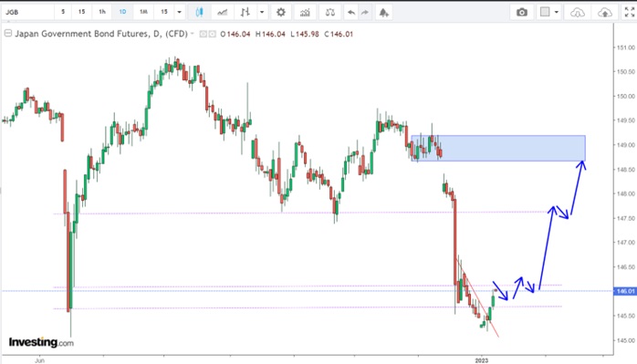Click the Investing.com logo link
Viewport: 637px width, 364px height.
pos(41,342)
